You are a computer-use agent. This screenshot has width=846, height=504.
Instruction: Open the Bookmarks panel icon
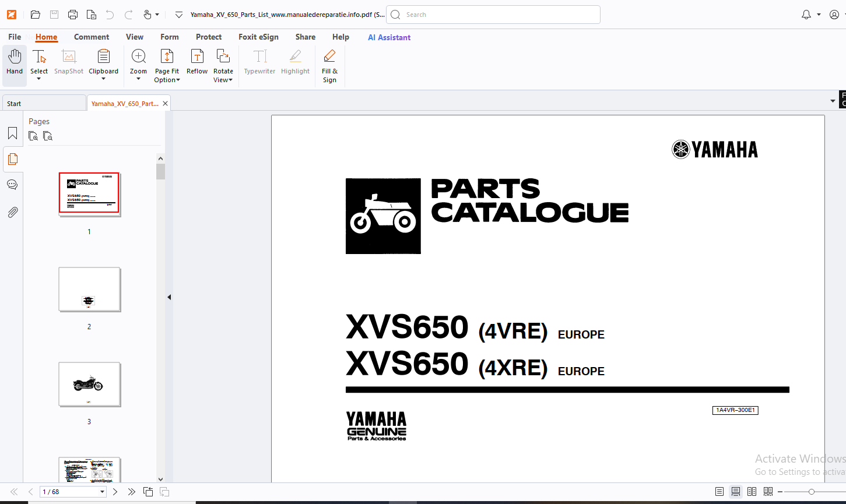pyautogui.click(x=12, y=133)
